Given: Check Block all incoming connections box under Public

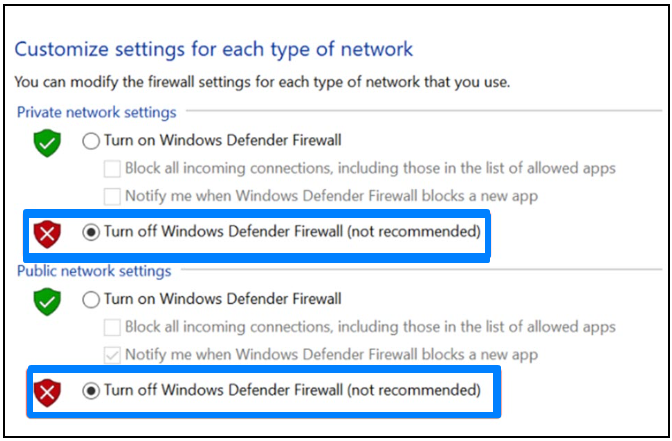Looking at the screenshot, I should point(113,327).
